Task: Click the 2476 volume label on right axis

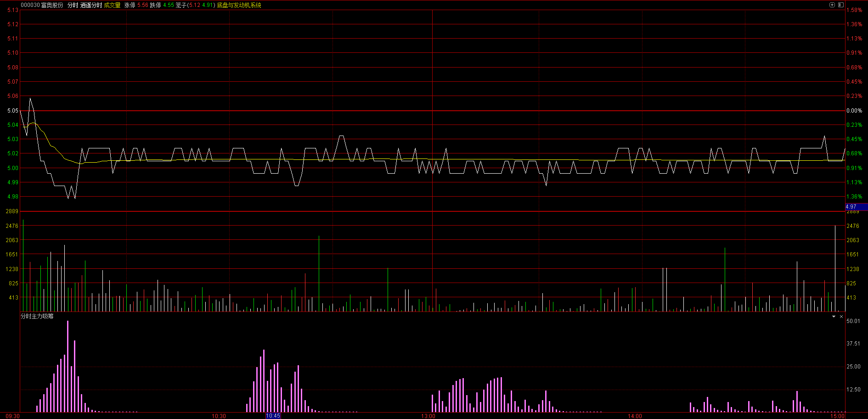Action: click(853, 226)
